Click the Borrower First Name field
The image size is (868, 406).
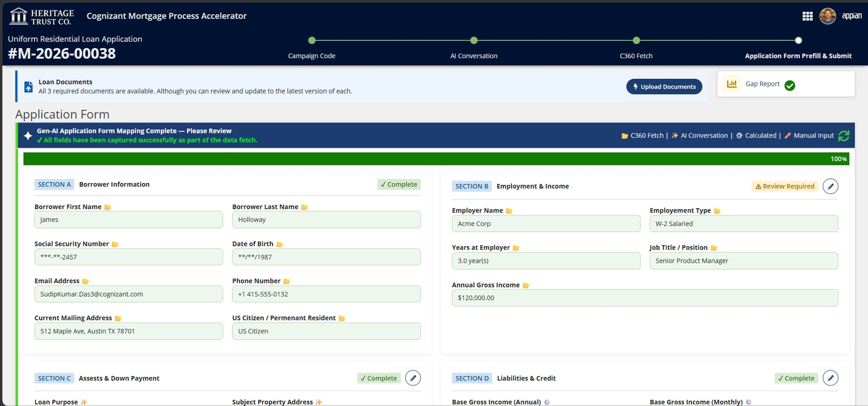tap(128, 219)
